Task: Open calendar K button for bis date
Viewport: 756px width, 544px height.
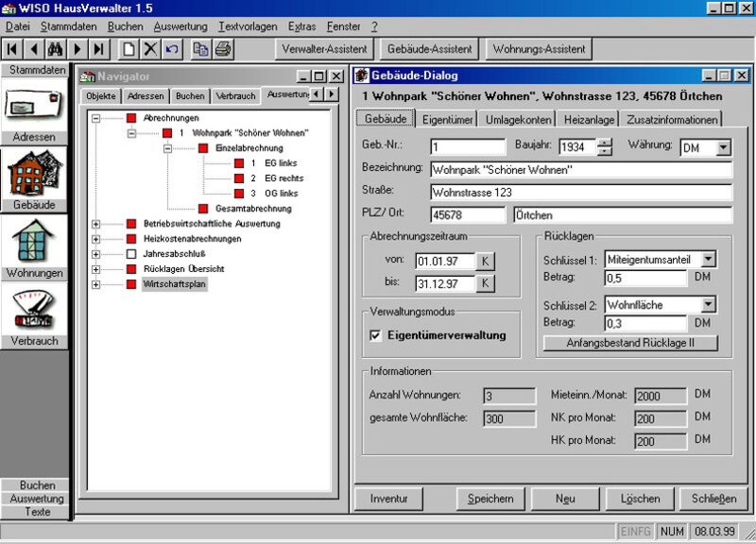Action: coord(485,283)
